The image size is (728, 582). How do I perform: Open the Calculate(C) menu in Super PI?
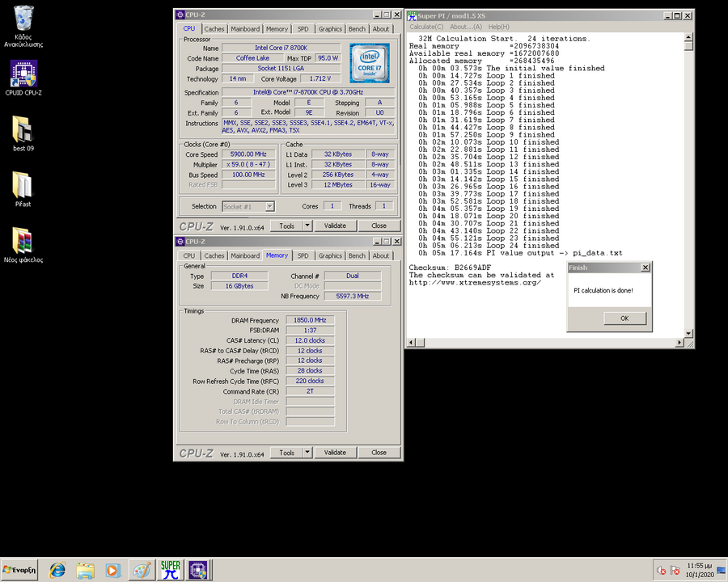pos(426,27)
